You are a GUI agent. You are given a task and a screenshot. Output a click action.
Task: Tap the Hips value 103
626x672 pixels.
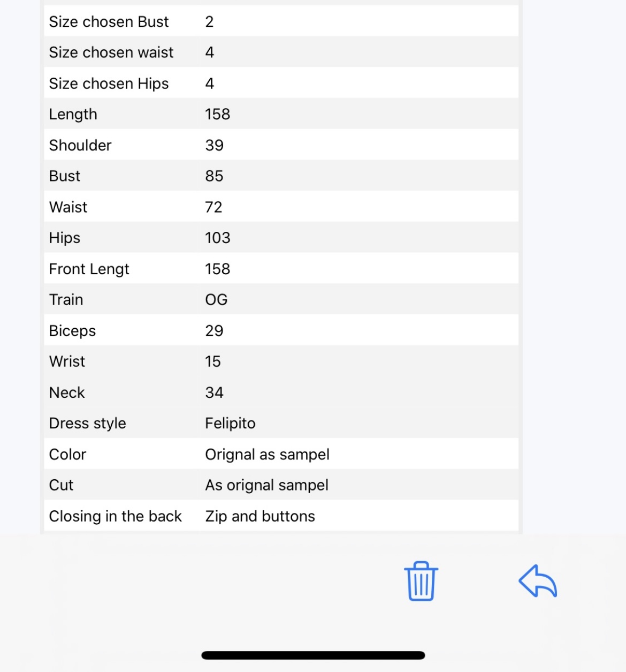217,238
